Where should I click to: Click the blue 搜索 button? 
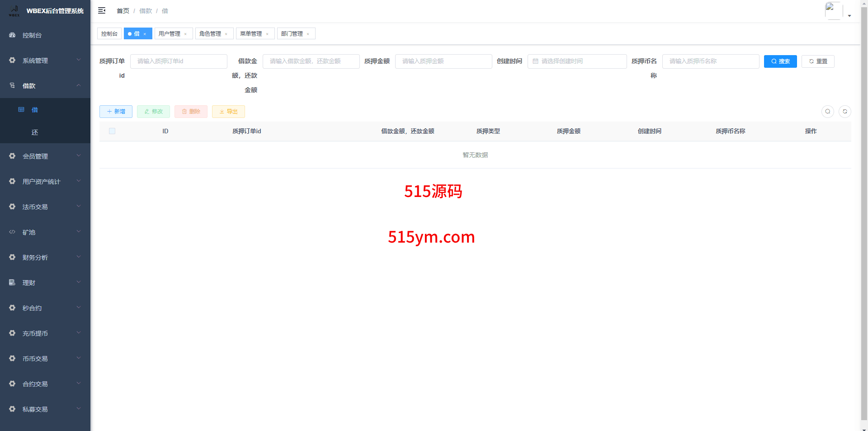pos(780,61)
